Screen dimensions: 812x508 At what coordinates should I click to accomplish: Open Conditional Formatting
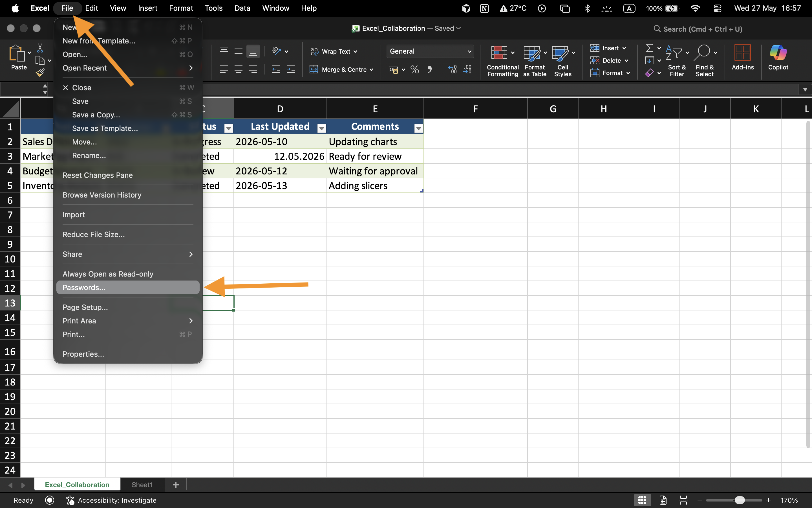point(503,62)
